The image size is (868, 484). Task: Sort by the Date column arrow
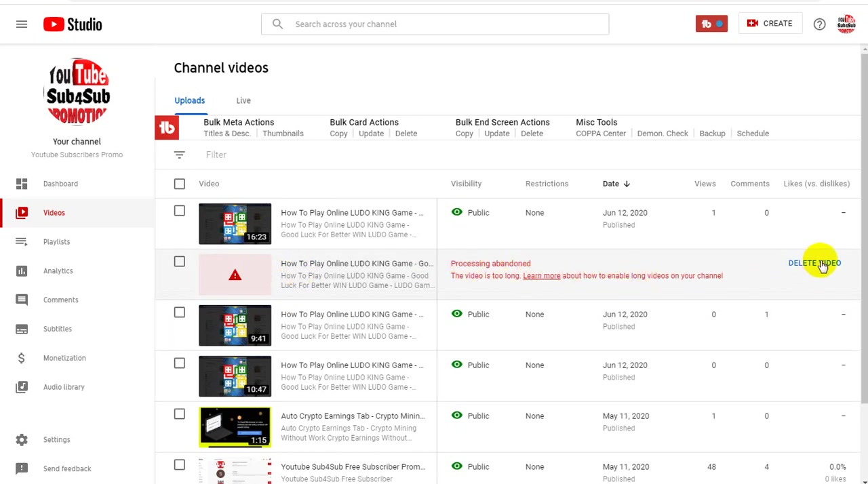coord(627,184)
